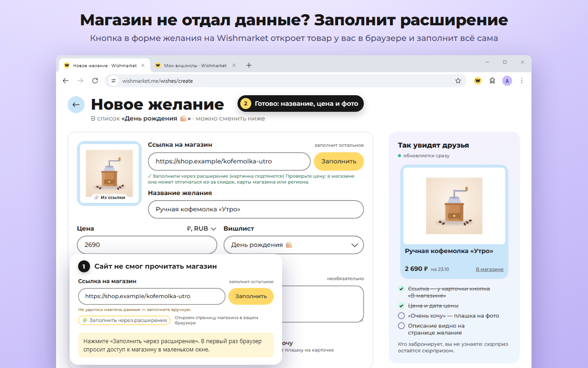Bookmark this page with the star icon

(458, 80)
